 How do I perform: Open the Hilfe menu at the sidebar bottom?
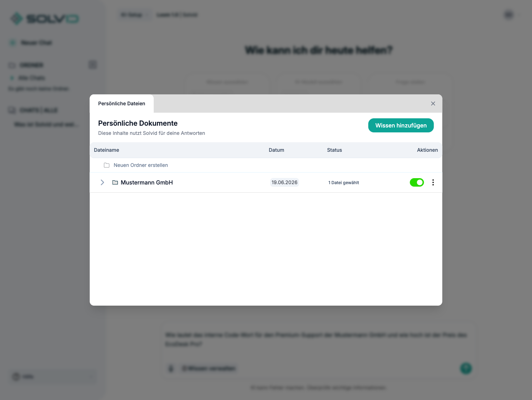pos(53,377)
